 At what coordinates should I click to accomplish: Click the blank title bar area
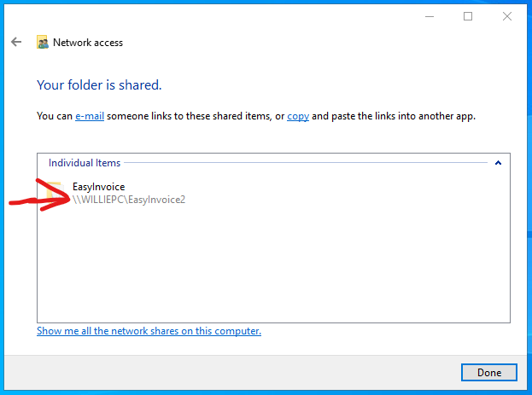coord(237,16)
